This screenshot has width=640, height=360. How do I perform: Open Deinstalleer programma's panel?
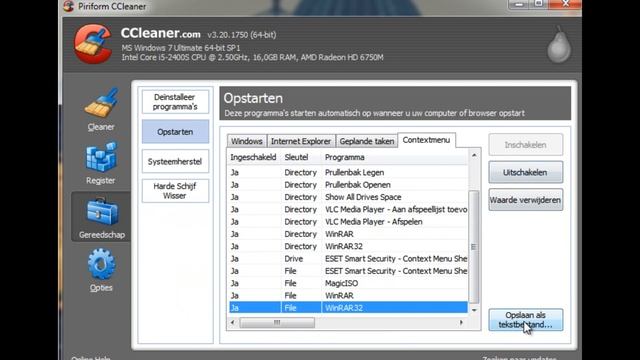tap(175, 102)
